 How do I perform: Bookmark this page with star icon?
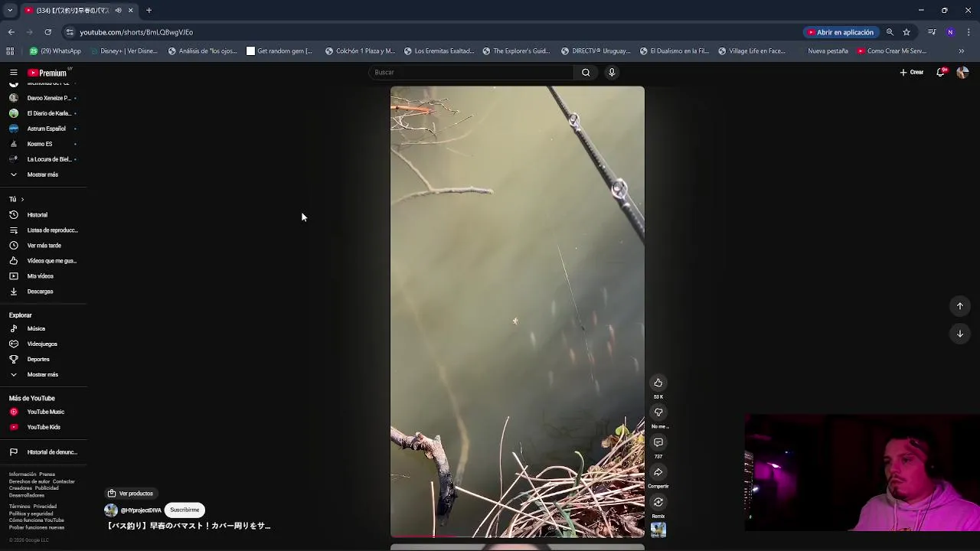[906, 32]
